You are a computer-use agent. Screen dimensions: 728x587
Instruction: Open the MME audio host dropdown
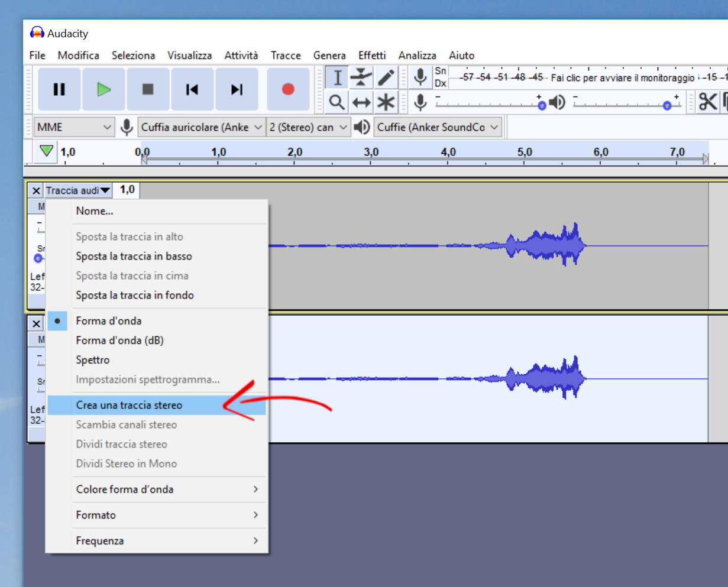click(x=73, y=127)
